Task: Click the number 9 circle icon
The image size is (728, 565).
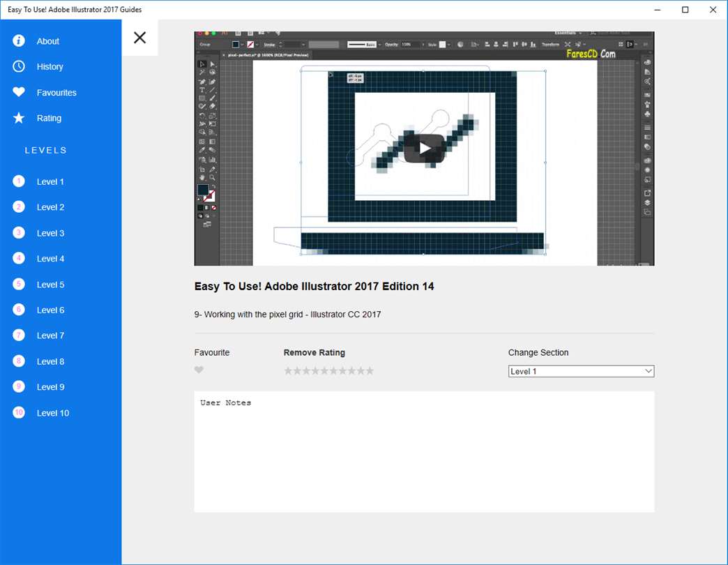Action: (19, 386)
